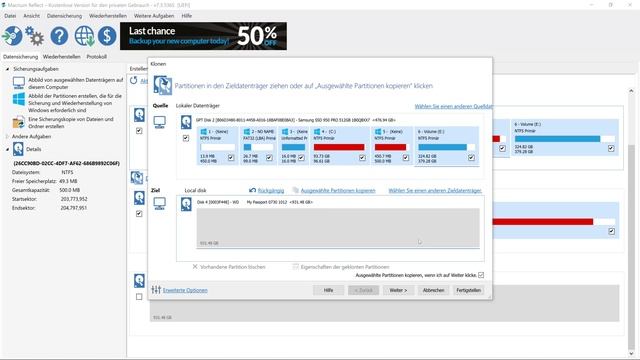The width and height of the screenshot is (640, 360).
Task: Click the Windows icon for Abbild der Partitionen erstellen
Action: pos(19,99)
